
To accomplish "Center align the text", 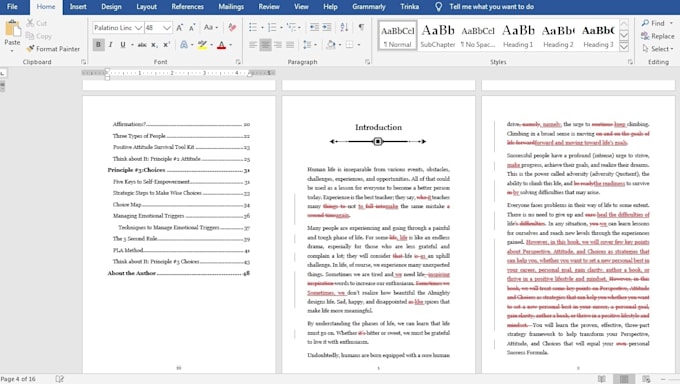I will click(265, 45).
